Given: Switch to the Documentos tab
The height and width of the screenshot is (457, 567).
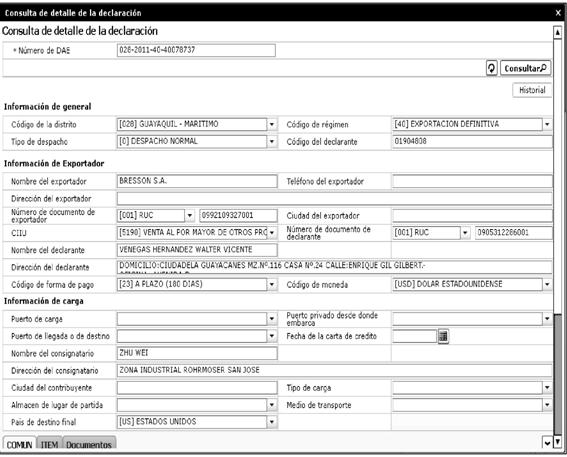Looking at the screenshot, I should 89,444.
